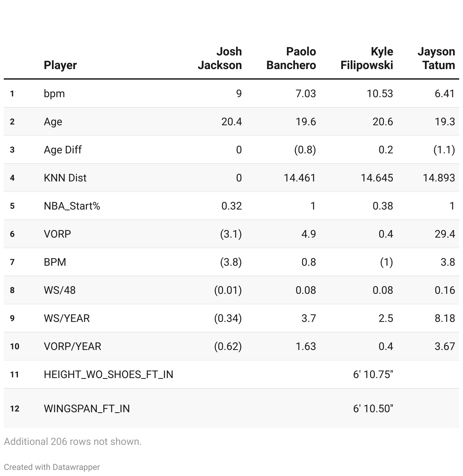Click Jayson Tatum's VORP value 29.4

[445, 234]
